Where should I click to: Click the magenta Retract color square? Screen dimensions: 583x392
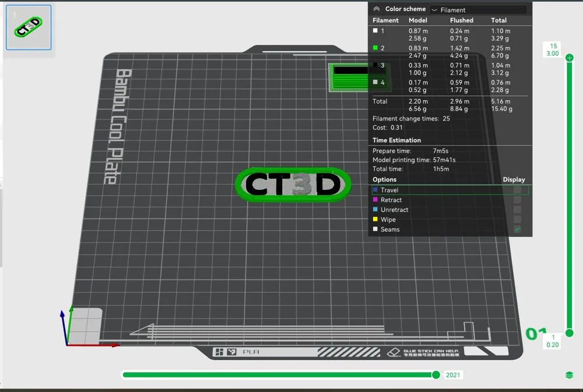[377, 200]
